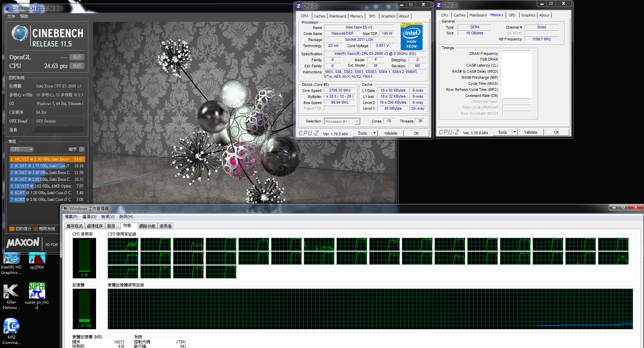Switch to the 處理程序 tab in Task Manager
This screenshot has width=644, height=348.
coord(95,226)
